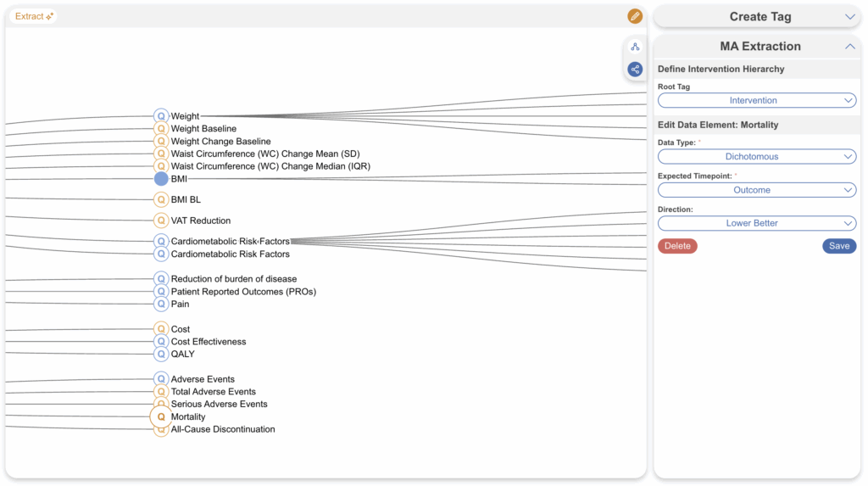This screenshot has height=486, width=868.
Task: Click the Q icon next to QALY
Action: (x=161, y=355)
